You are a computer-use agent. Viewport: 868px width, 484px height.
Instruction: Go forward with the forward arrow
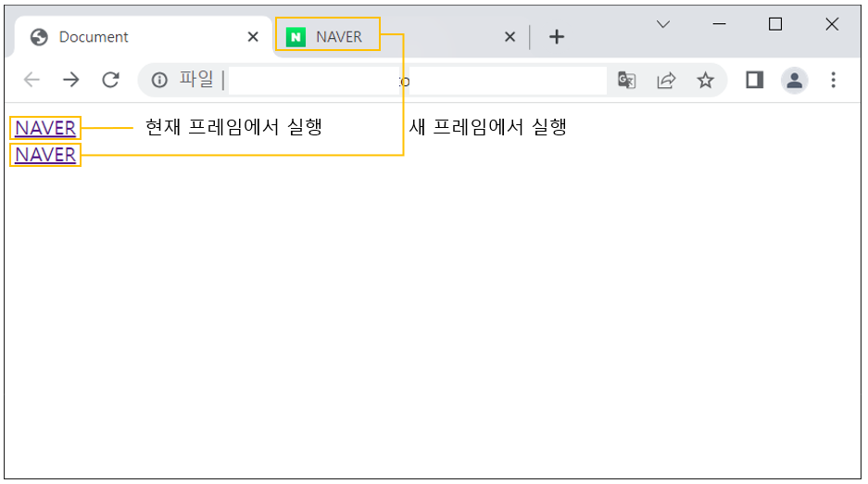coord(70,81)
